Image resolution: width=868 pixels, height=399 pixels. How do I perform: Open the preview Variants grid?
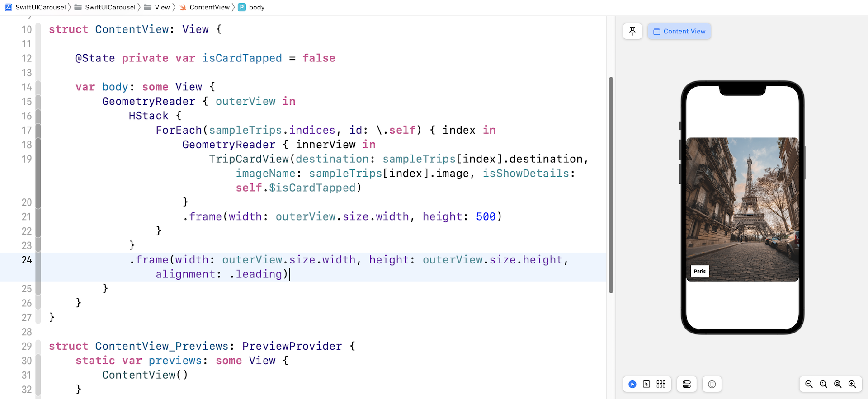[661, 384]
